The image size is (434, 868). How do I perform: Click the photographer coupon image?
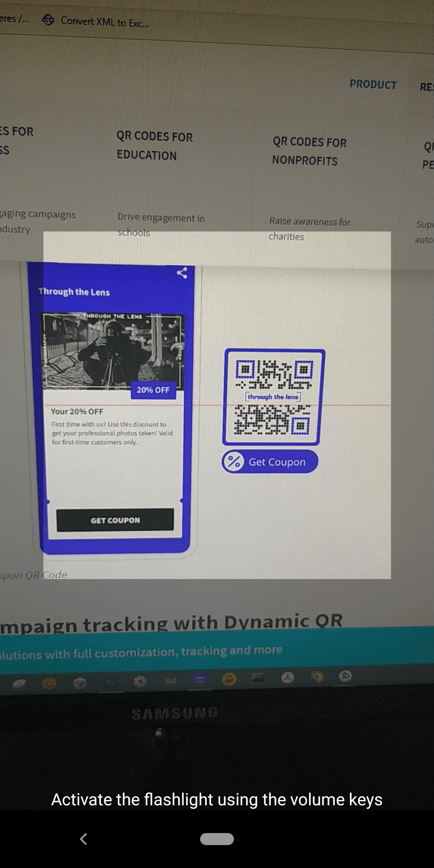113,351
